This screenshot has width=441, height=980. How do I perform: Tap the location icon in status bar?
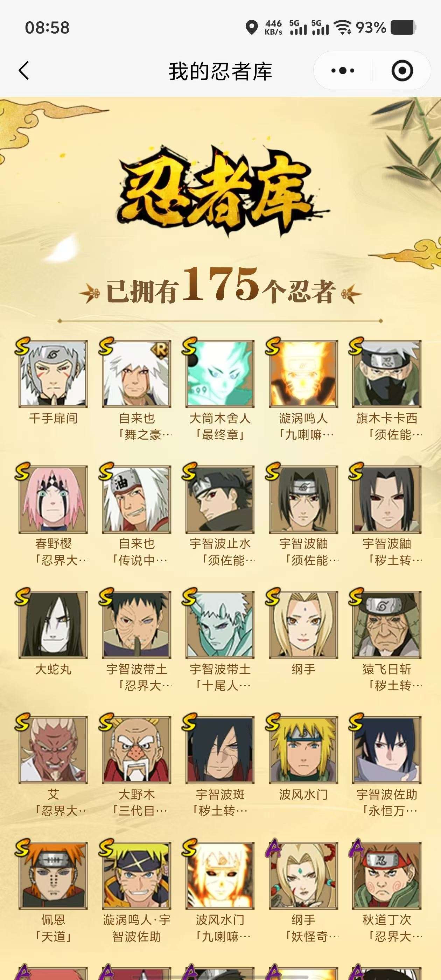pos(252,27)
